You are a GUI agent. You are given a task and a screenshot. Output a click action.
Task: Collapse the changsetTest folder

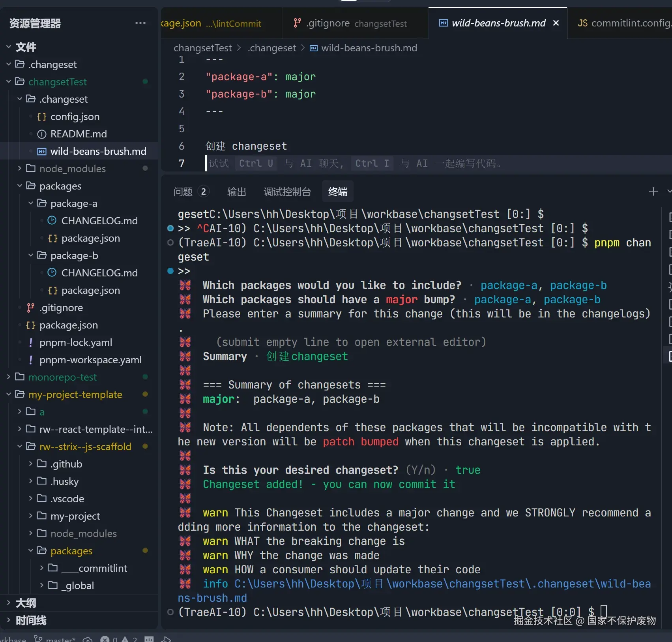click(57, 82)
